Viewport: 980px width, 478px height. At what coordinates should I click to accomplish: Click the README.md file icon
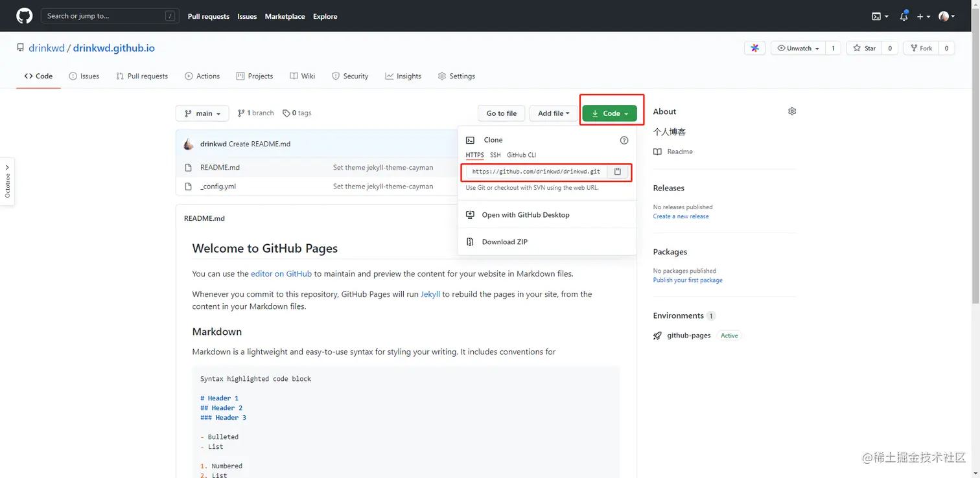[x=189, y=167]
